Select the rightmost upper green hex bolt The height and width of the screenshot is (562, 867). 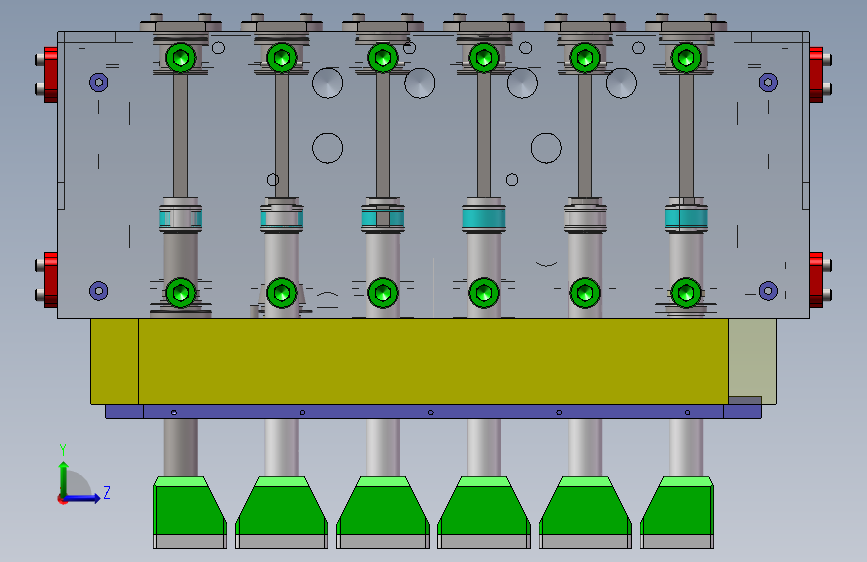pyautogui.click(x=686, y=58)
